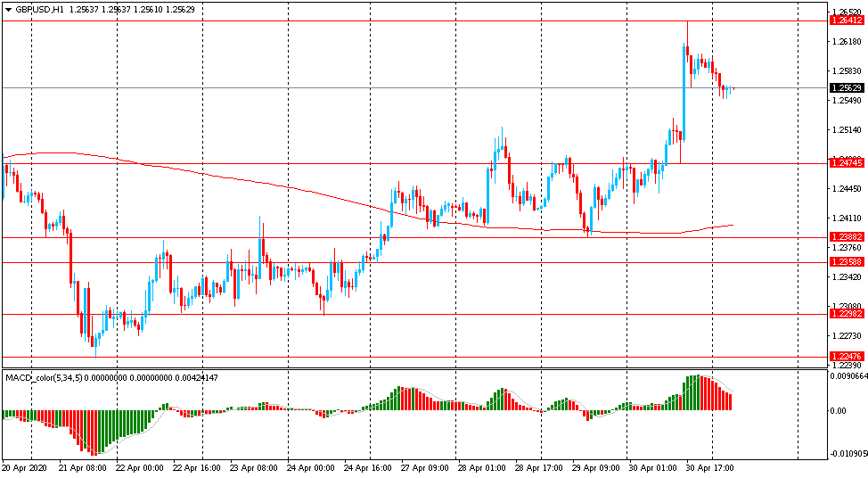This screenshot has height=478, width=868.
Task: Click the 30 Apr 17:00 time label
Action: click(709, 467)
